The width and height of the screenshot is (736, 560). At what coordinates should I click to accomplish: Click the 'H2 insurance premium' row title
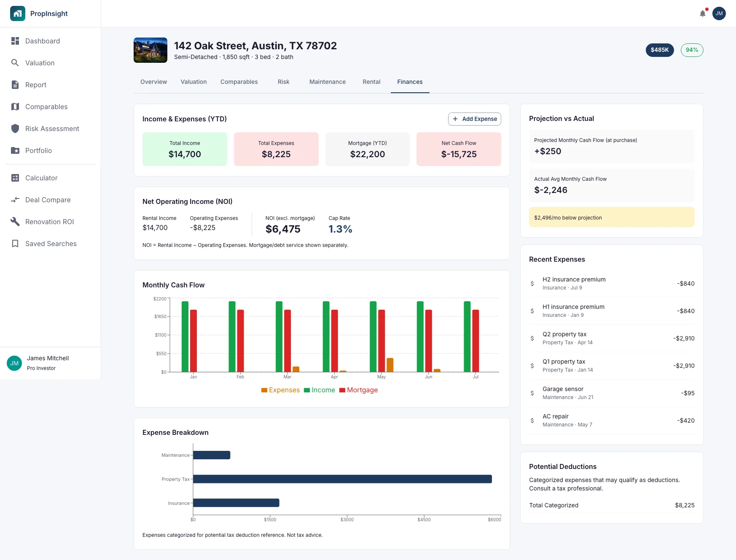(574, 279)
